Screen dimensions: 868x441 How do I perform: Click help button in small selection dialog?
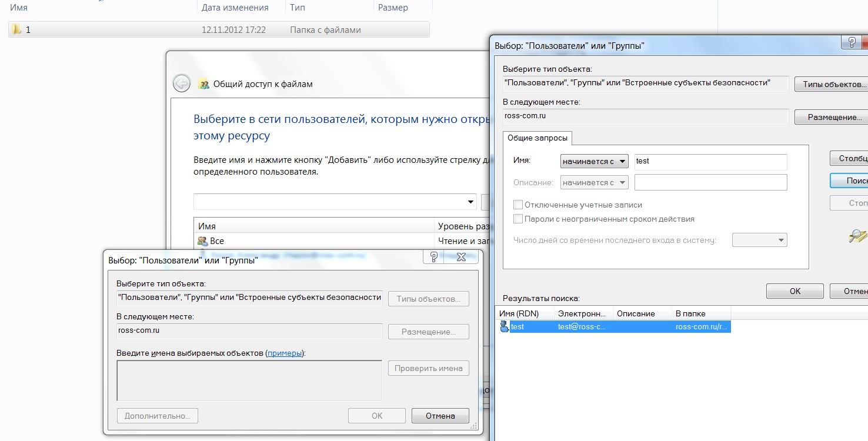[434, 256]
